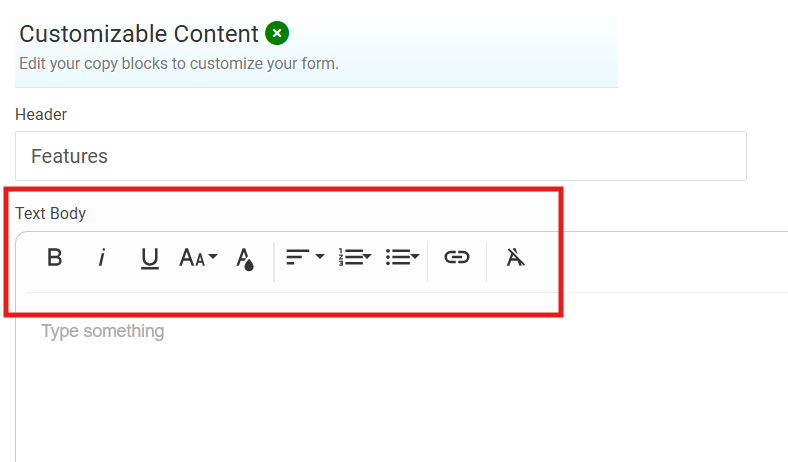
Task: Toggle bold formatting in Text Body
Action: click(55, 258)
